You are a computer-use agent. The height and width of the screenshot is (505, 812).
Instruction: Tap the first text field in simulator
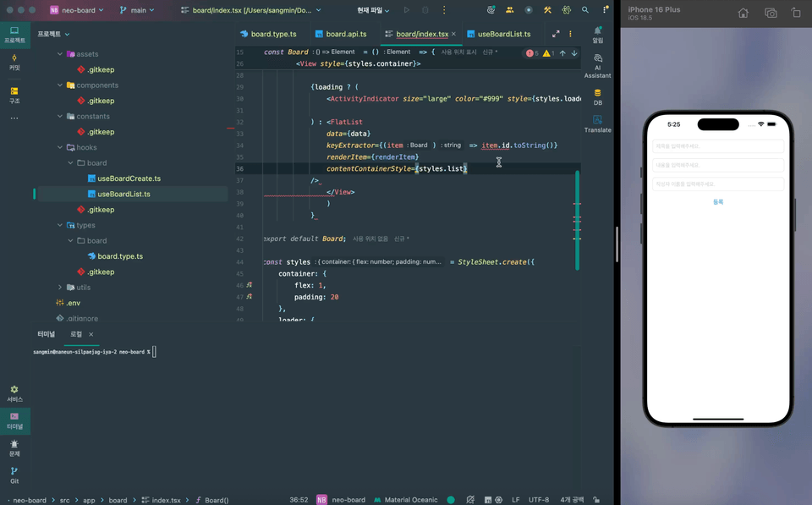pyautogui.click(x=718, y=146)
